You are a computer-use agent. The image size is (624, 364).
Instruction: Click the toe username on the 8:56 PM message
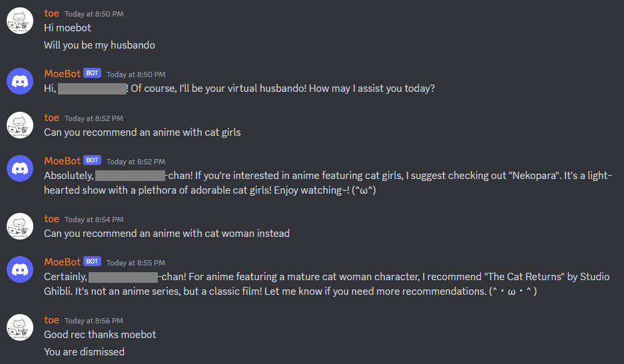(51, 319)
